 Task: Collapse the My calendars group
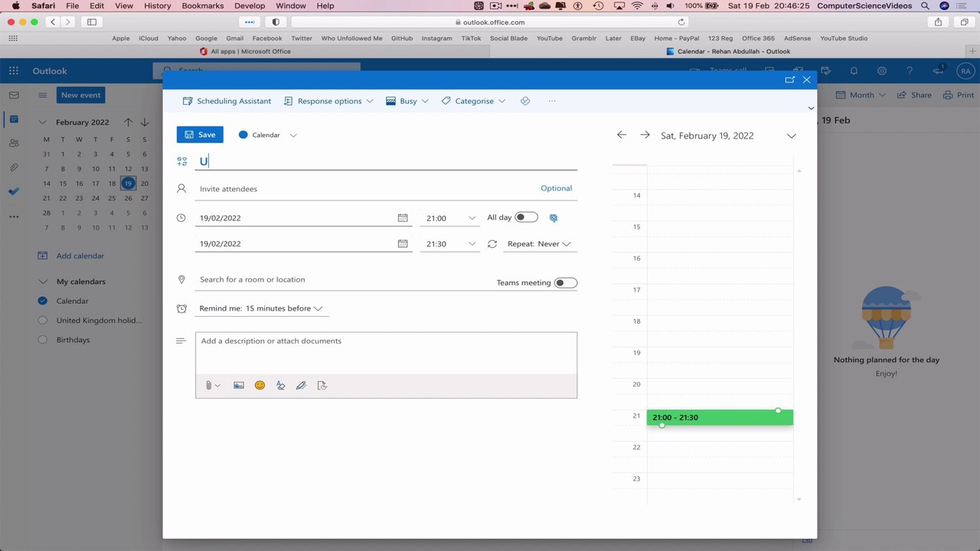click(x=43, y=282)
